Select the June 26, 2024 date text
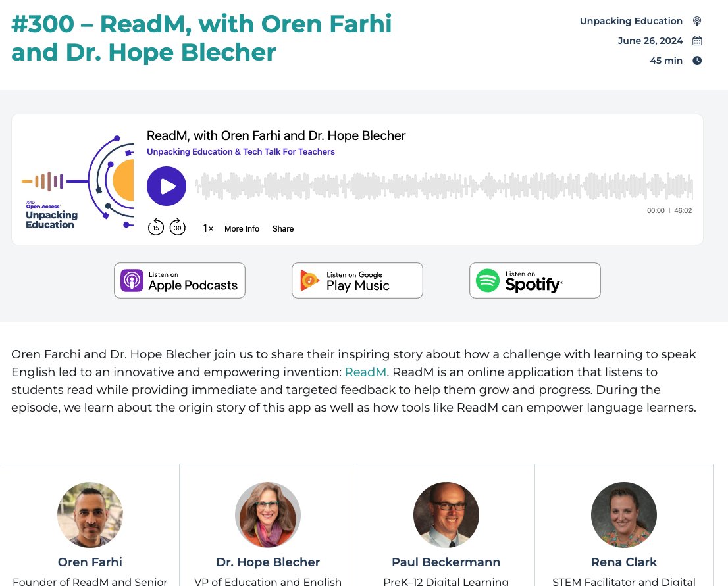The height and width of the screenshot is (586, 728). tap(650, 41)
